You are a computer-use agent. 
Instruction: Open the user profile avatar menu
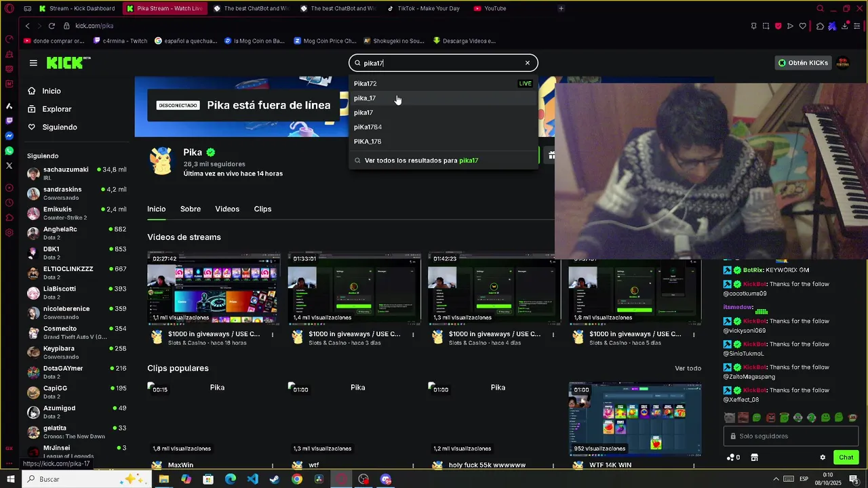click(x=842, y=63)
